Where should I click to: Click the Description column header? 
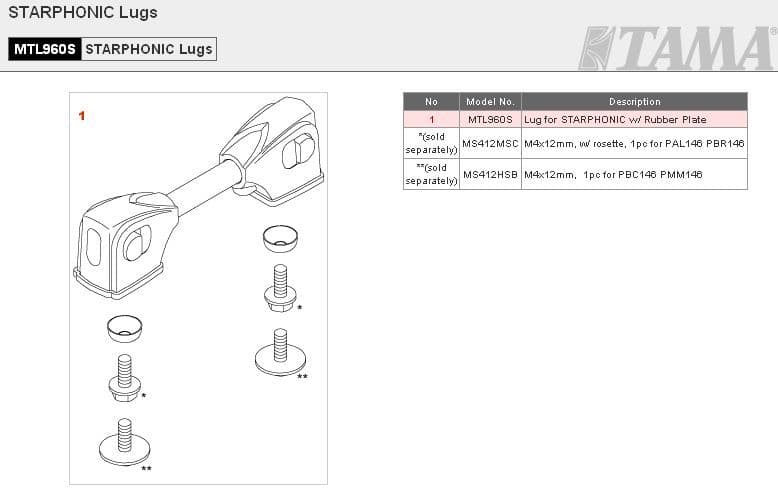[635, 102]
